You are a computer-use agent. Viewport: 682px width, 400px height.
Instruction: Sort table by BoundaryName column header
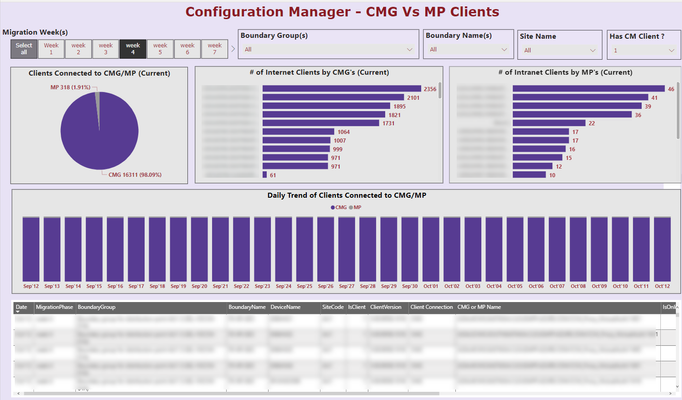point(247,307)
